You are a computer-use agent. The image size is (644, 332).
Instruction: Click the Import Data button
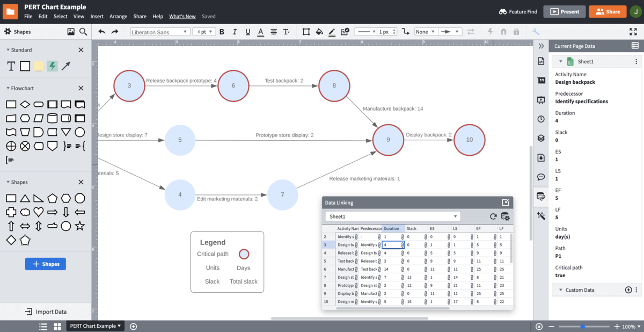point(46,312)
